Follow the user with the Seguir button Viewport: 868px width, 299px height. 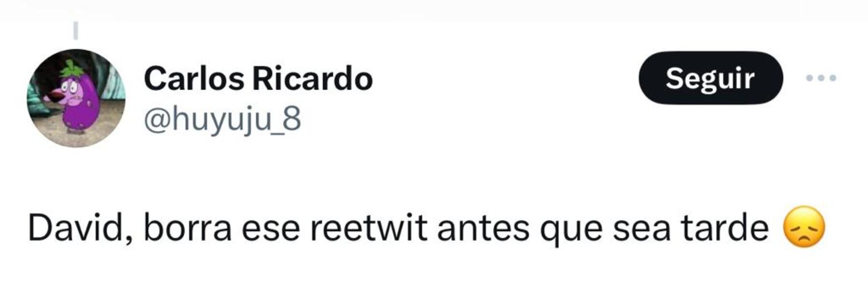[710, 78]
